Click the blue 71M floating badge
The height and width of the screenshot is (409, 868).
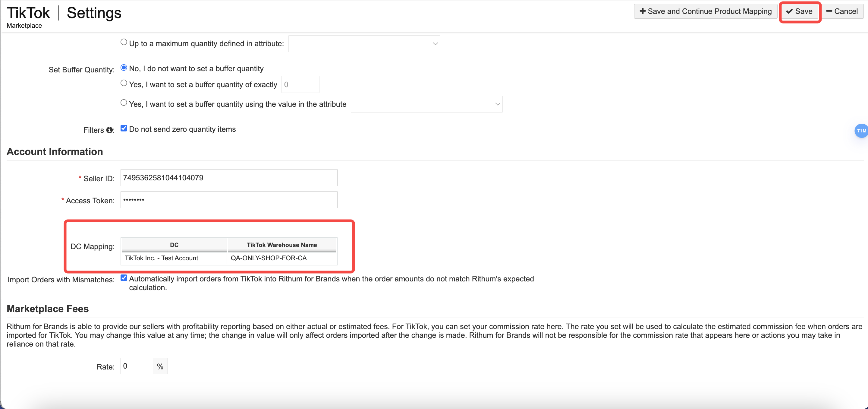861,131
